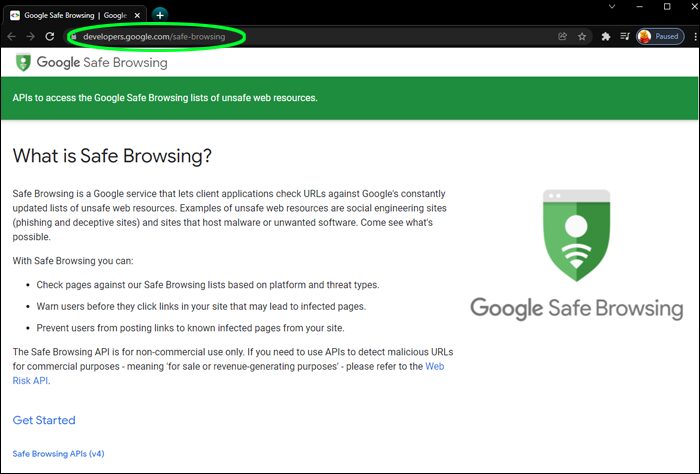Open Safe Browsing APIs (v4) link
This screenshot has height=474, width=700.
pyautogui.click(x=58, y=453)
